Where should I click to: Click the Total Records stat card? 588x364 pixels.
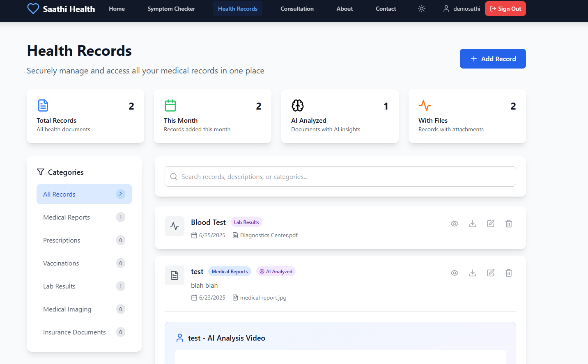click(85, 116)
